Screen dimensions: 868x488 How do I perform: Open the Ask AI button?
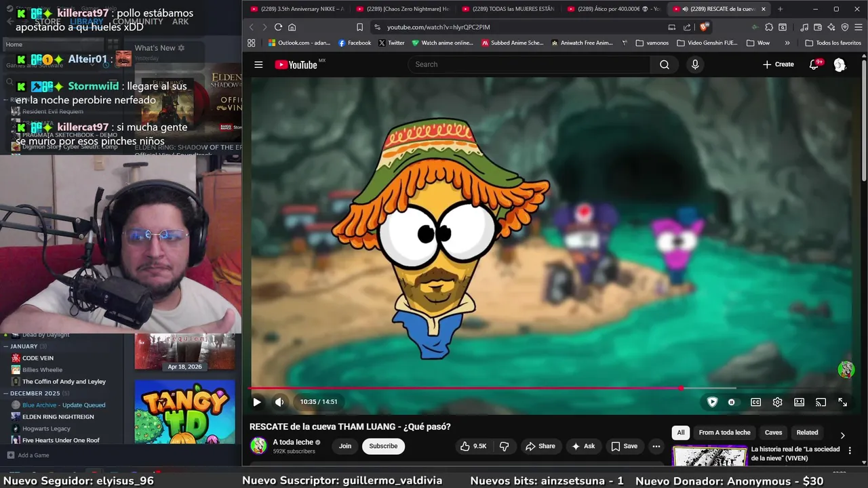pyautogui.click(x=583, y=446)
